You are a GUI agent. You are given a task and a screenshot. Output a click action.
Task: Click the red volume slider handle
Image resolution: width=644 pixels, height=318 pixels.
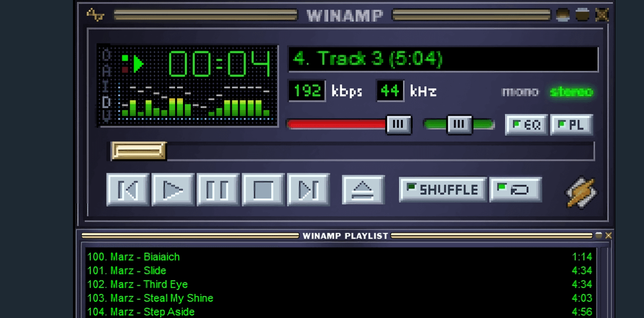398,124
